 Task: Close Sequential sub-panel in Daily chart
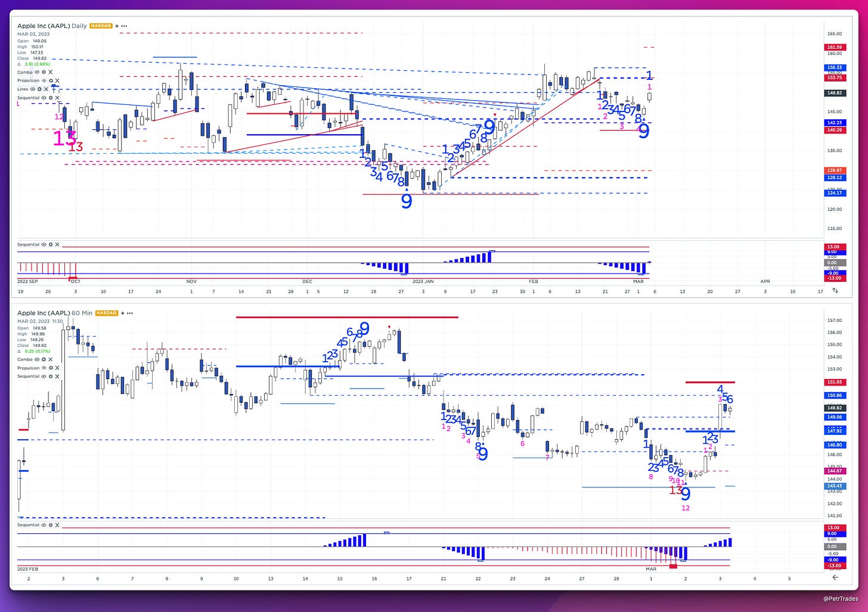57,244
